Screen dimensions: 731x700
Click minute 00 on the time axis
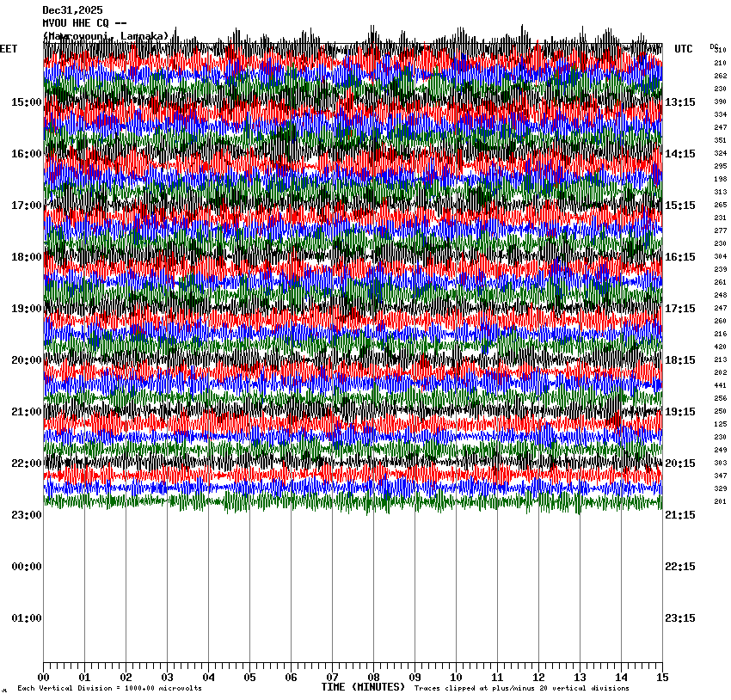[x=43, y=677]
